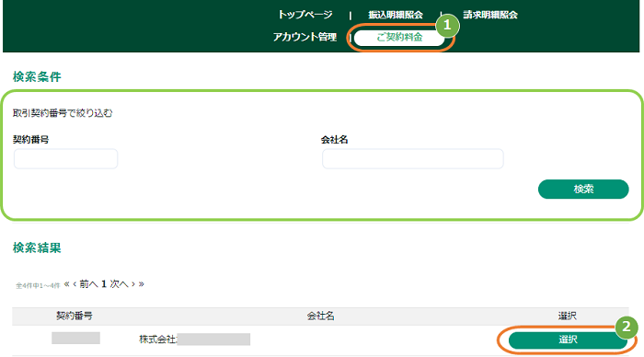644x357 pixels.
Task: Open the トップページ menu item
Action: (305, 15)
